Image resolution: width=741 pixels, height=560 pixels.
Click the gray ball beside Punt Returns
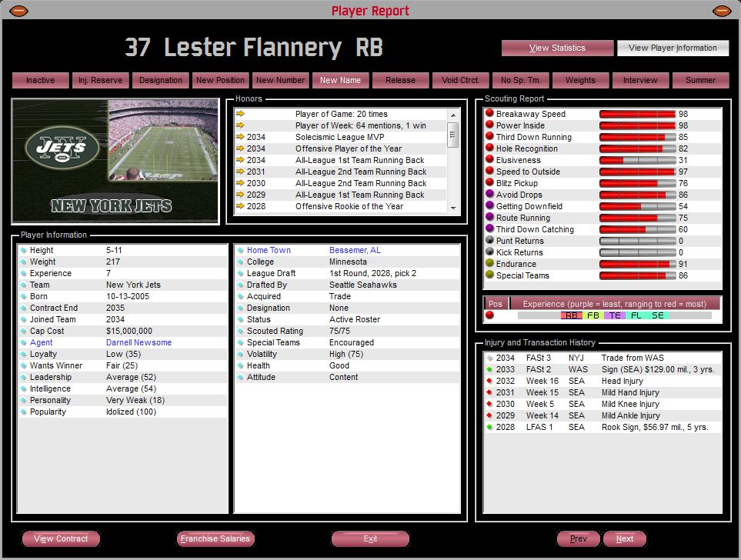click(489, 241)
